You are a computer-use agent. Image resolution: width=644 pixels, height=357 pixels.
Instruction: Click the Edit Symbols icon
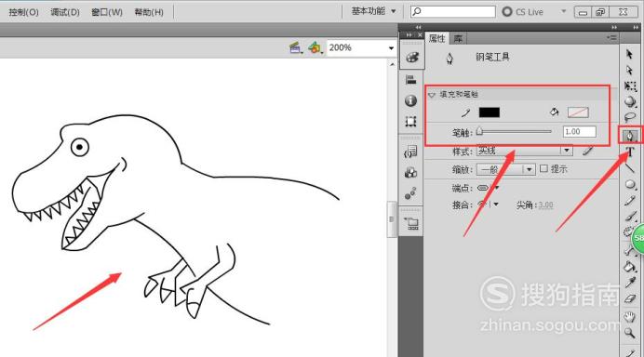315,48
